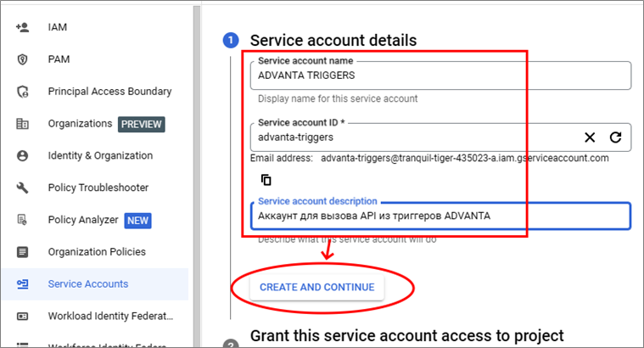Focus the Service account name field
644x348 pixels.
[440, 76]
